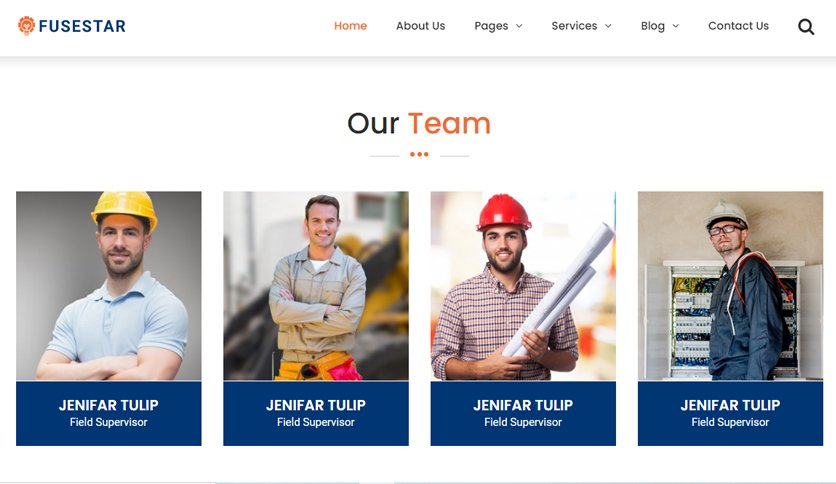Select the Services menu label
The image size is (836, 484).
point(574,26)
